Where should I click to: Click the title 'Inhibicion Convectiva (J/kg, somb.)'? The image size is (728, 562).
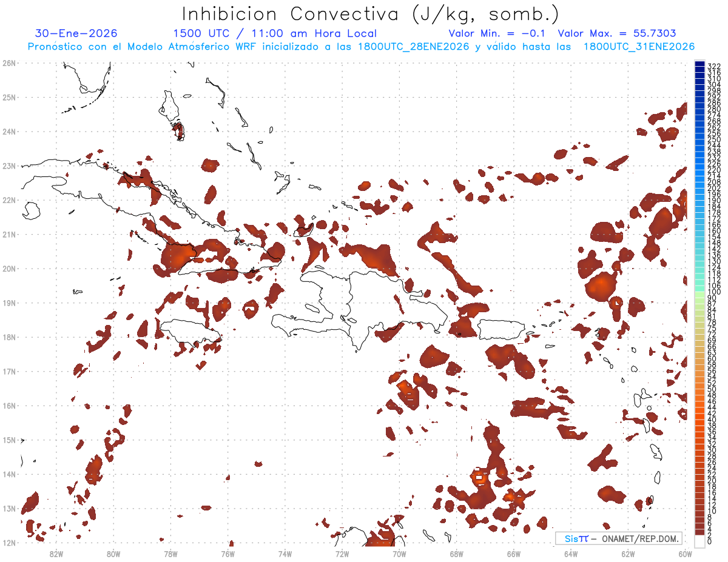[x=371, y=15]
